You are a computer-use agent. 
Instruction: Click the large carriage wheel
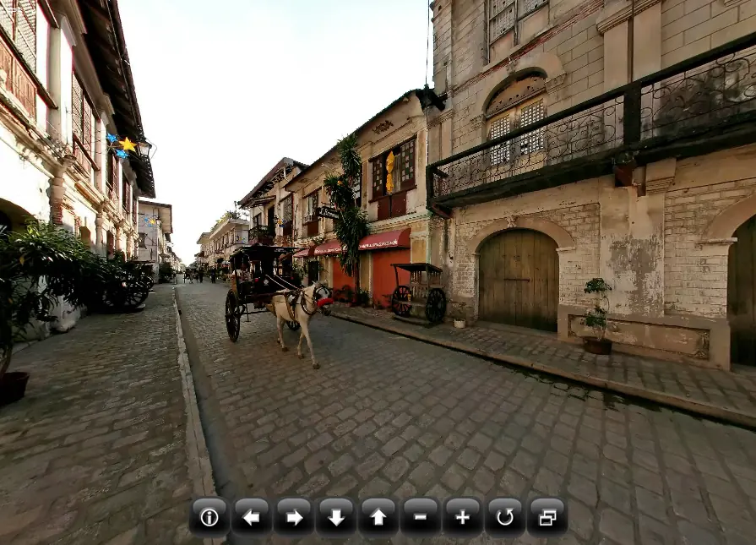pyautogui.click(x=233, y=316)
